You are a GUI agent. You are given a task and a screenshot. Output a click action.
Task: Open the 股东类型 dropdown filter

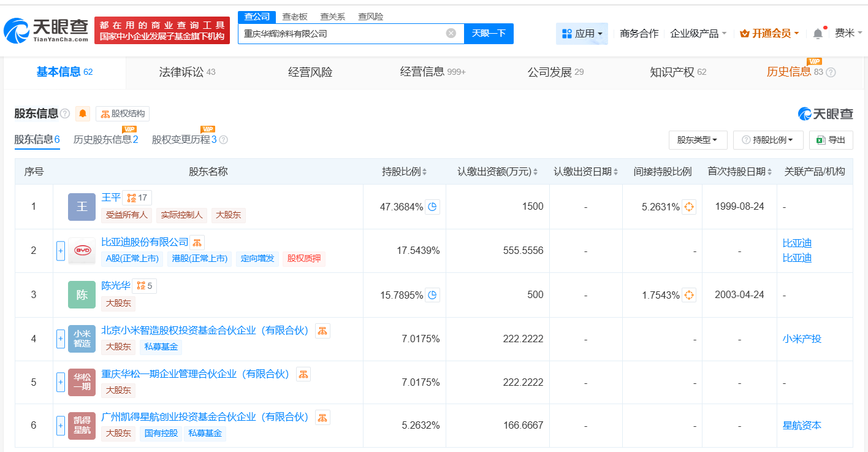pyautogui.click(x=698, y=140)
